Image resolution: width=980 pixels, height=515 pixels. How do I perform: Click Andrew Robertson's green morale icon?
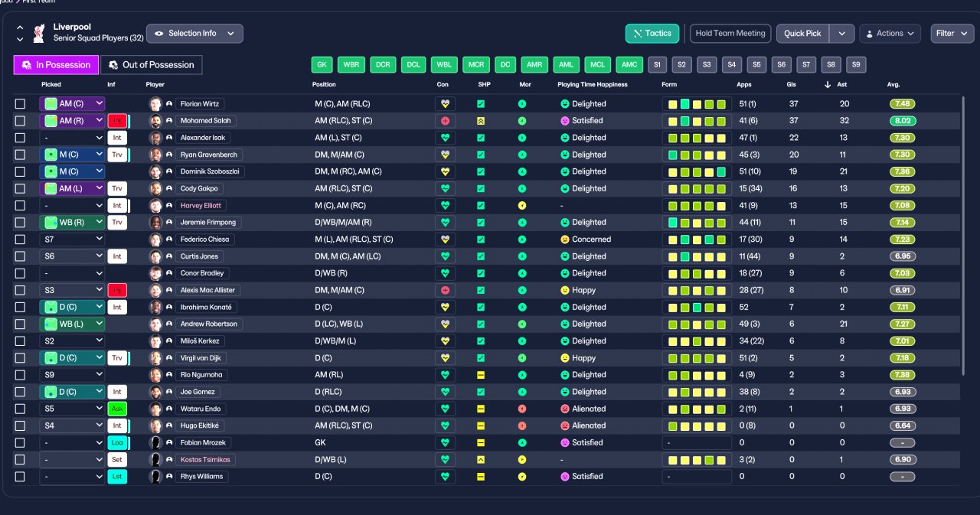coord(522,324)
